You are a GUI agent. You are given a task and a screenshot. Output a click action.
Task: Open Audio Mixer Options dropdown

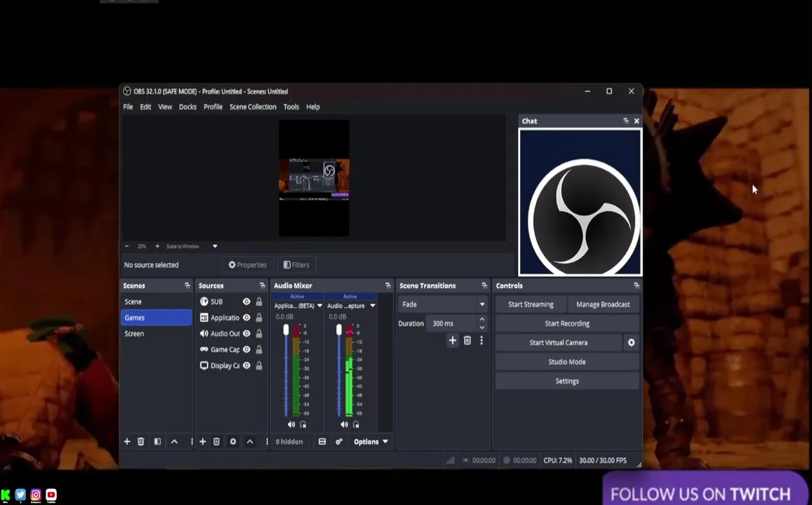(371, 441)
